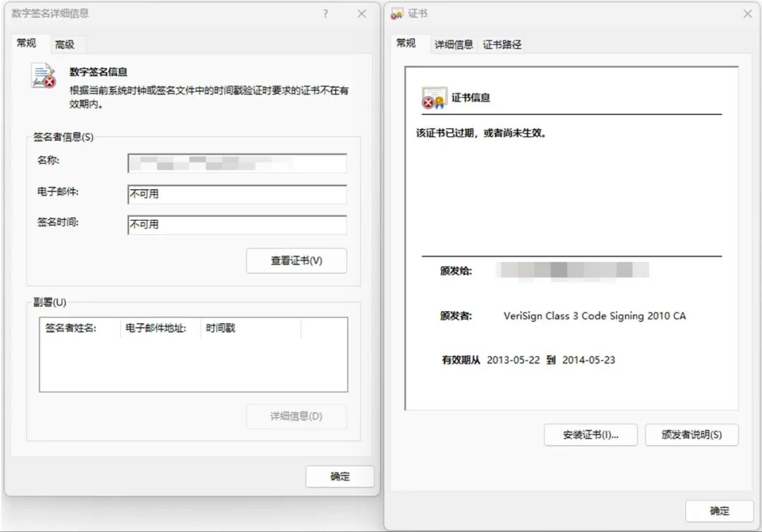Click the 签名时间 field
Screen dimensions: 762x532
236,224
